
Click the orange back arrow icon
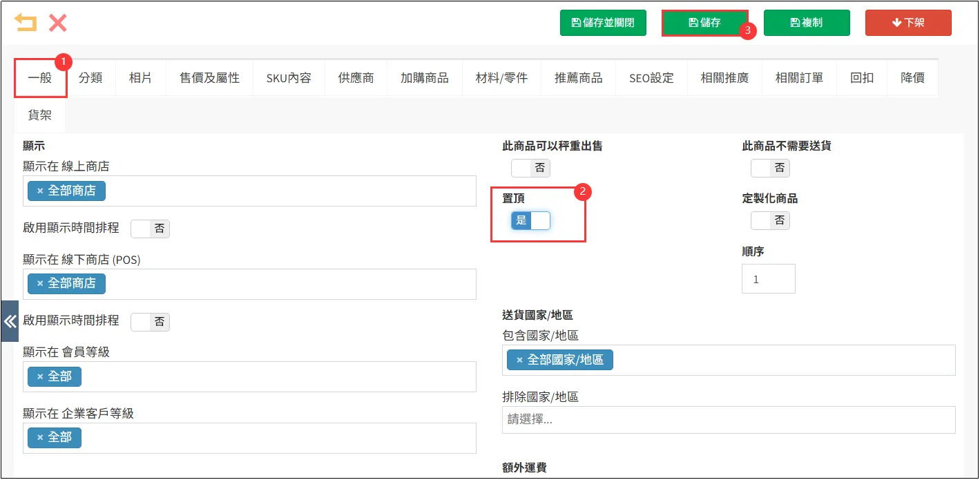click(x=26, y=23)
